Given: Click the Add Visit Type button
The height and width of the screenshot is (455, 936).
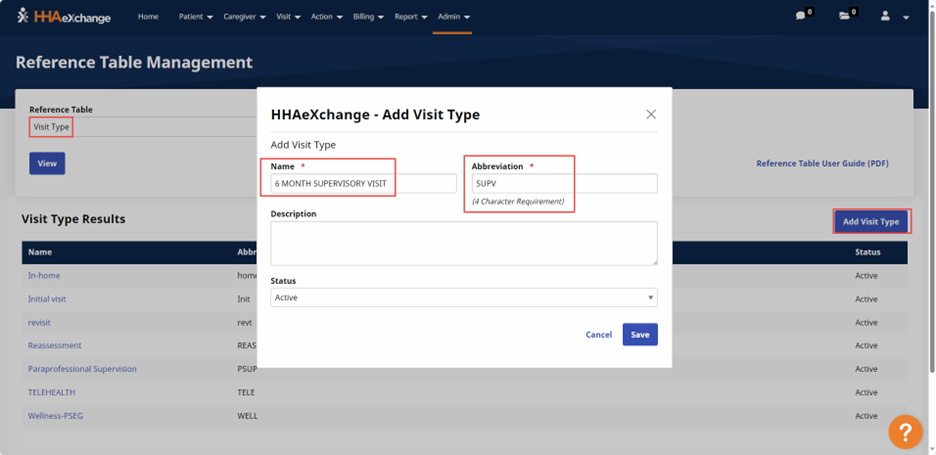Looking at the screenshot, I should click(x=870, y=222).
